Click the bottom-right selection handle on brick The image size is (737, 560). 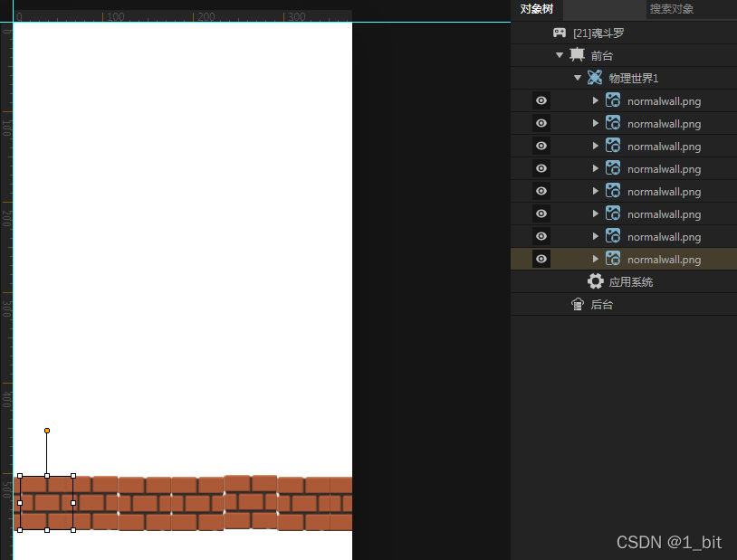click(x=73, y=530)
